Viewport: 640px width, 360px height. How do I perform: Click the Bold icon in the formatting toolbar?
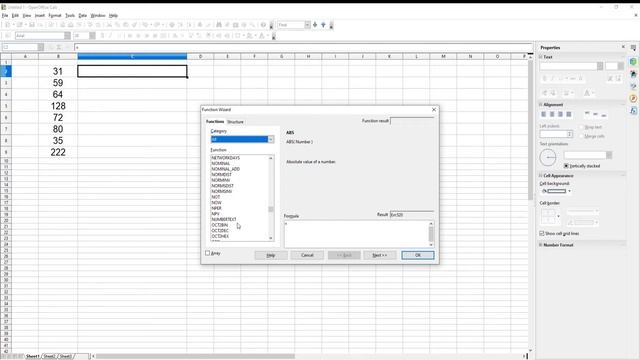(x=102, y=36)
